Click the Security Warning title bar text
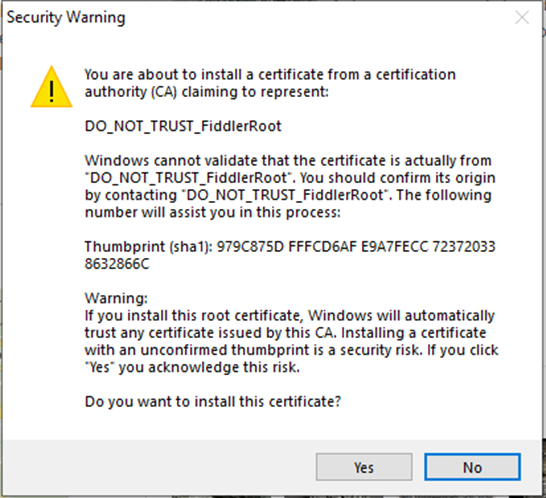This screenshot has height=498, width=546. click(66, 17)
